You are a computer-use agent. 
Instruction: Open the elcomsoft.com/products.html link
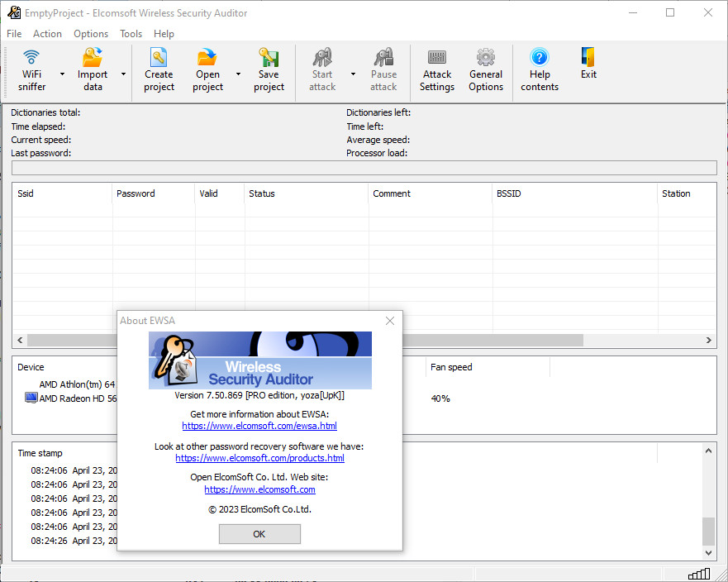pyautogui.click(x=260, y=458)
